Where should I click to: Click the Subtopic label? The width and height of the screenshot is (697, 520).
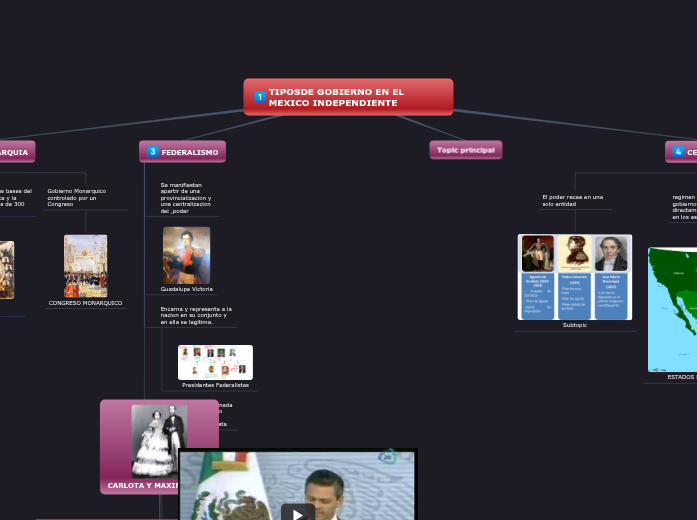coord(574,325)
